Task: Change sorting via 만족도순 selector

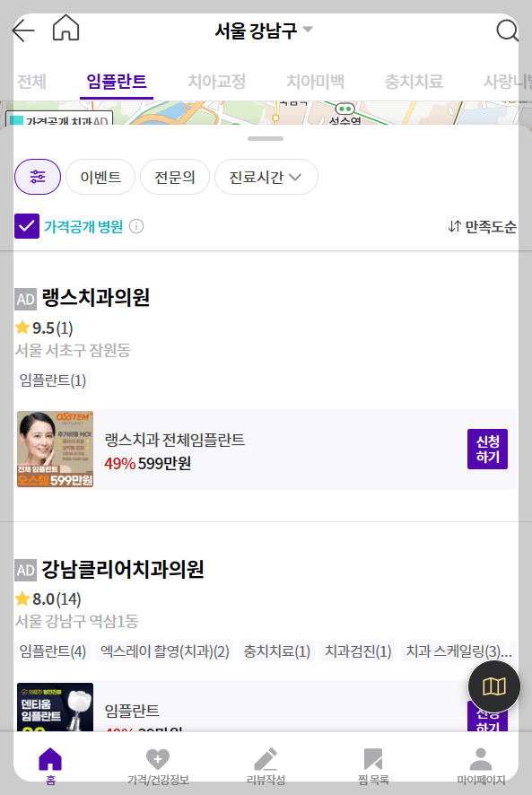Action: point(484,227)
